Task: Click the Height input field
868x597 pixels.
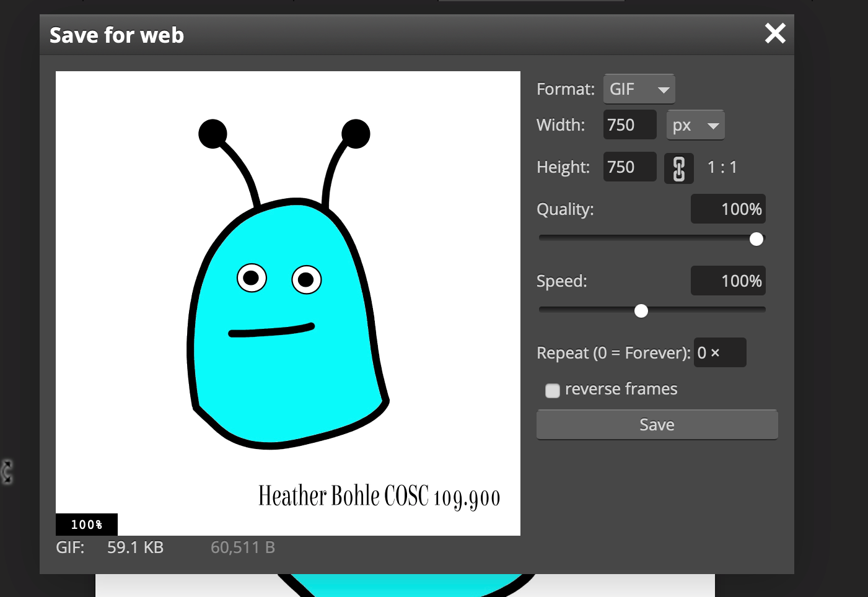Action: [x=629, y=167]
